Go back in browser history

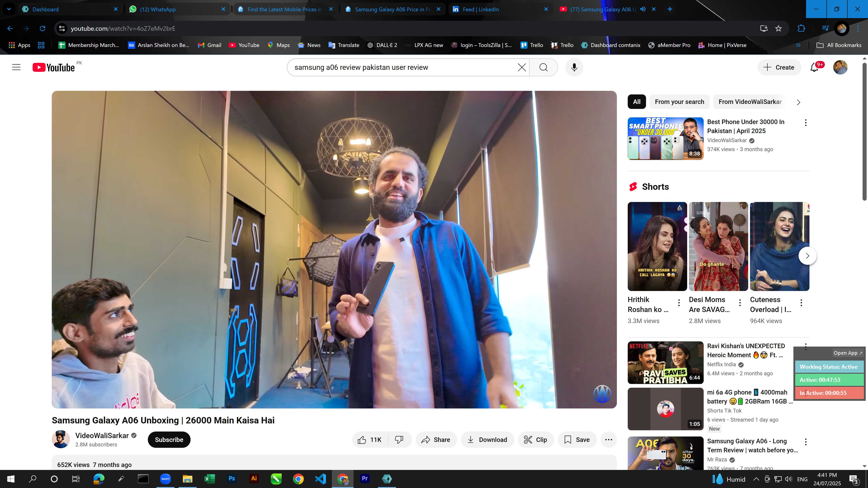[x=10, y=29]
